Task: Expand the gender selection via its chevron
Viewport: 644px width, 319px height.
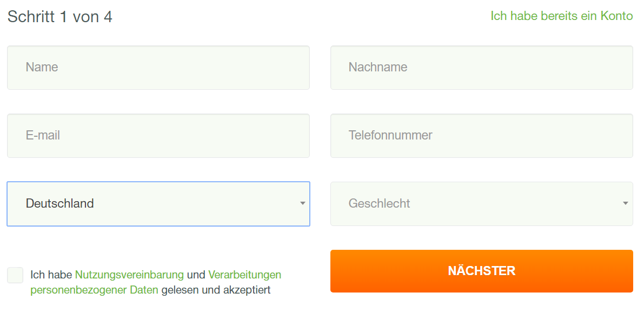Action: click(x=625, y=204)
